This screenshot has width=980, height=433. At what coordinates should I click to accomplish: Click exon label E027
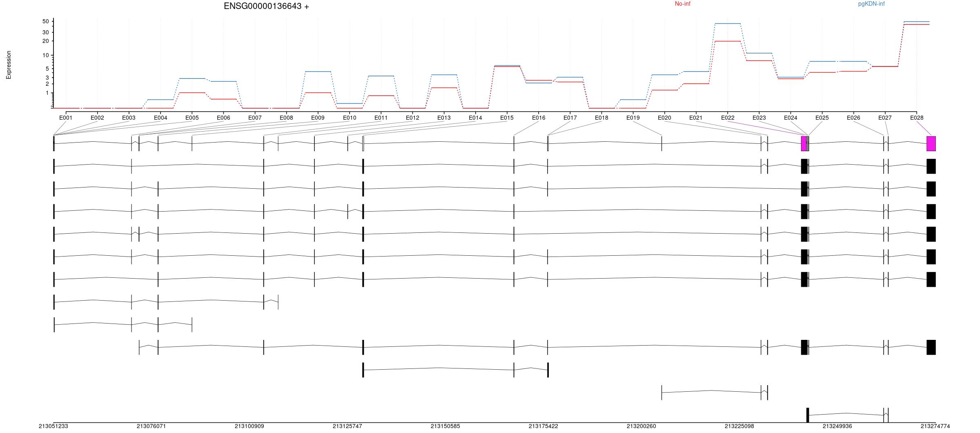(x=885, y=118)
